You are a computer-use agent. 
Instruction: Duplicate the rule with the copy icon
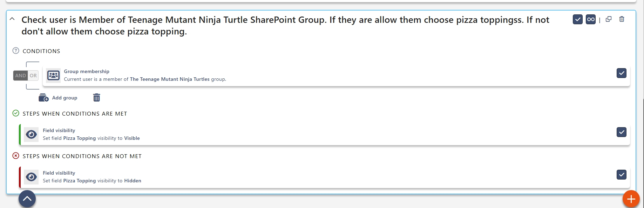click(609, 19)
